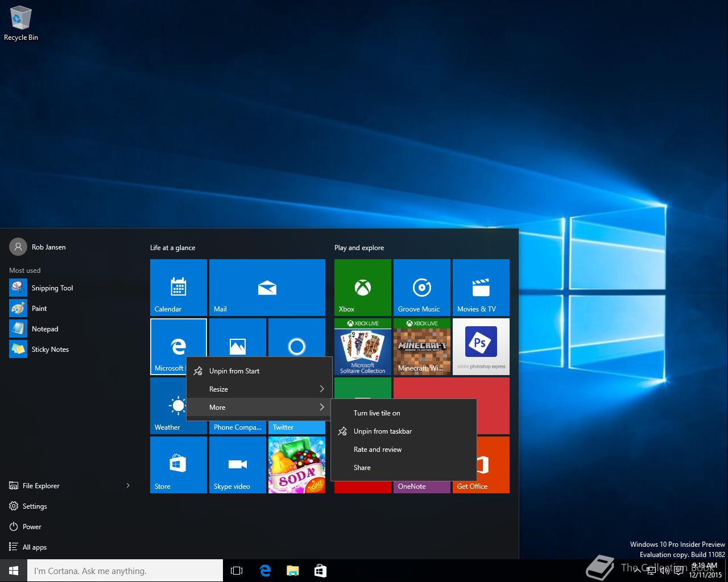Open Adobe Photoshop Express tile

[481, 347]
